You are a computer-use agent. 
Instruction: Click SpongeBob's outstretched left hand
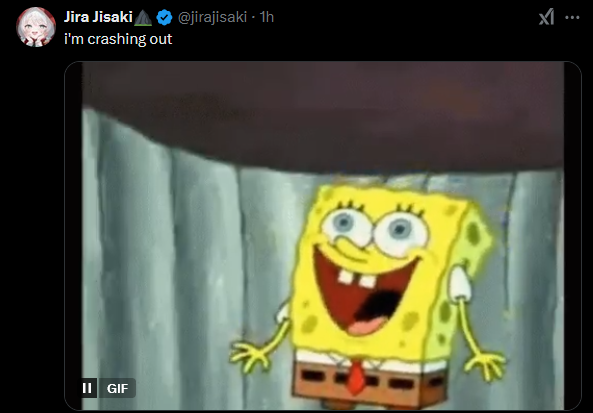click(250, 357)
